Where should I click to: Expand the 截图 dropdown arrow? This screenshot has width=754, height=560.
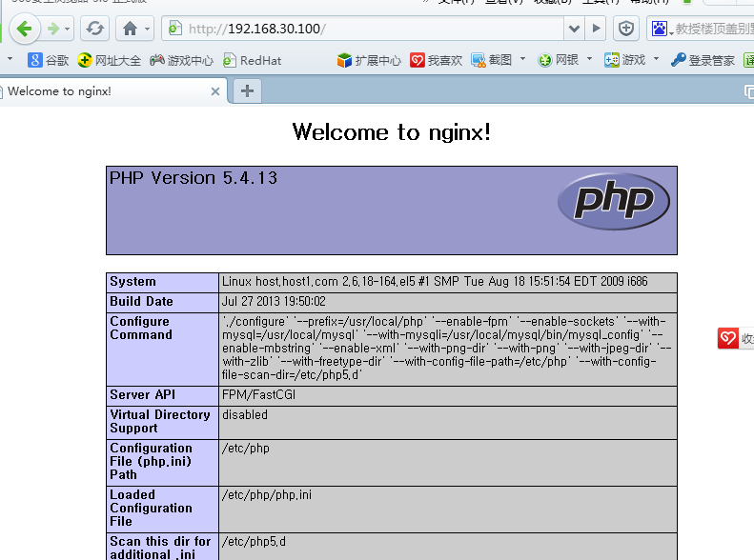click(x=522, y=59)
